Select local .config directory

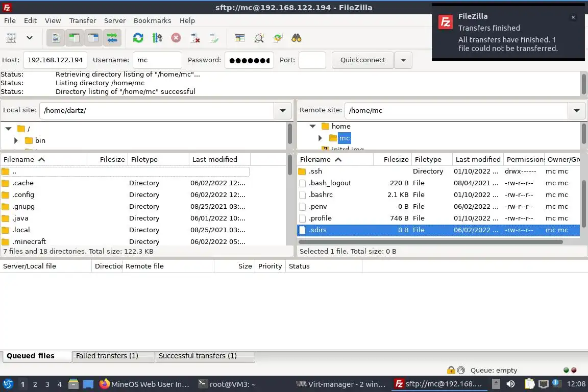click(x=125, y=194)
